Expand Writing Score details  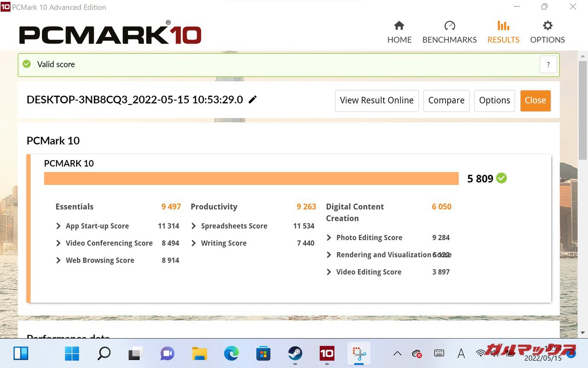coord(194,243)
